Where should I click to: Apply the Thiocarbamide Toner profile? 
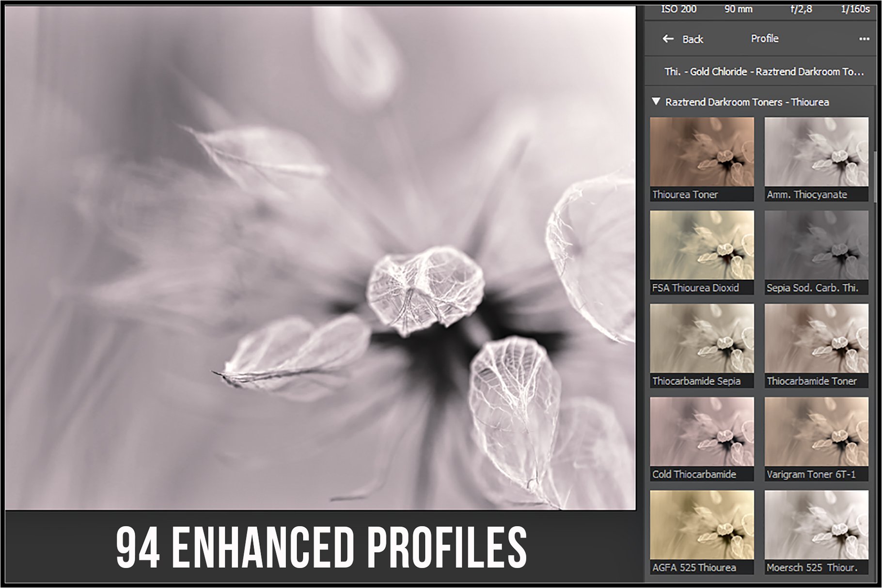coord(817,346)
